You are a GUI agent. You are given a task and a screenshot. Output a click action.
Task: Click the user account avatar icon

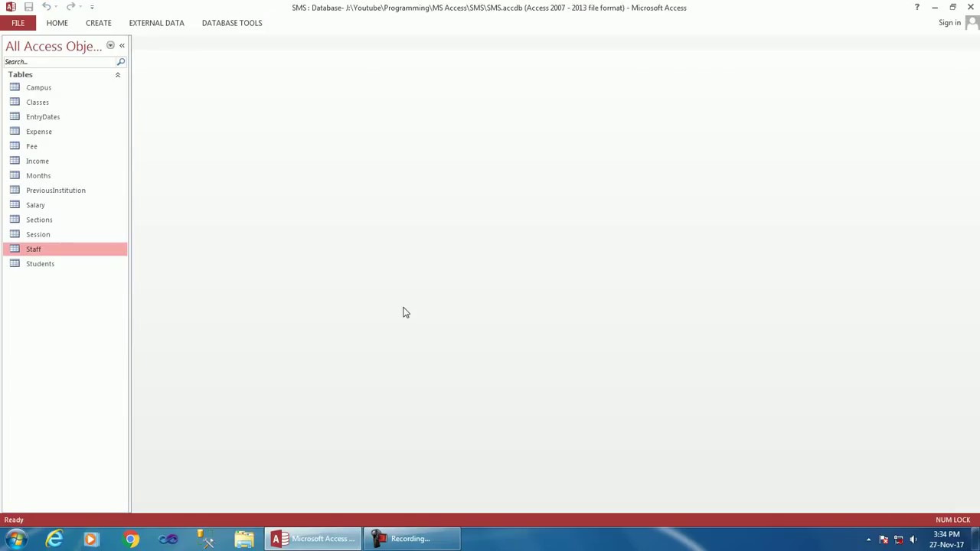point(972,23)
